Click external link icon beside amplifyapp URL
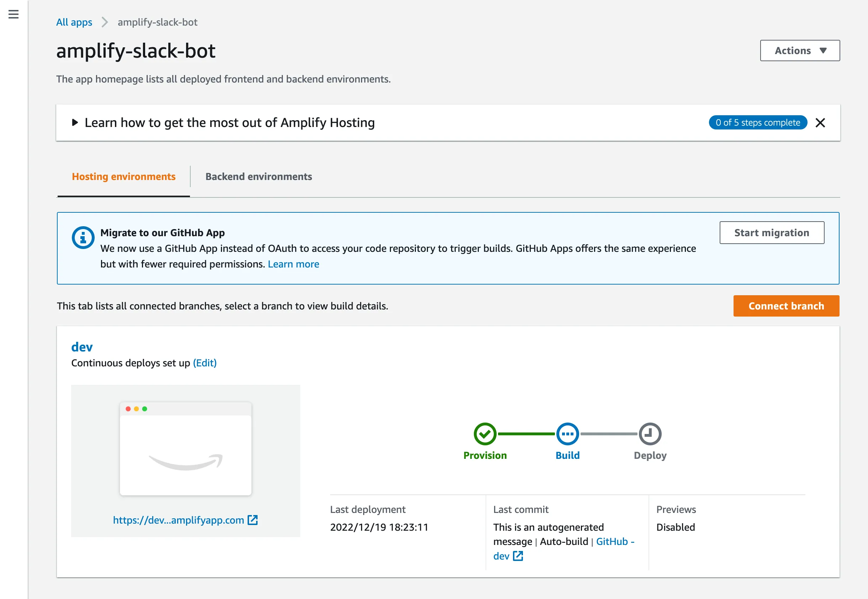Screen dimensions: 868x599 [x=253, y=520]
